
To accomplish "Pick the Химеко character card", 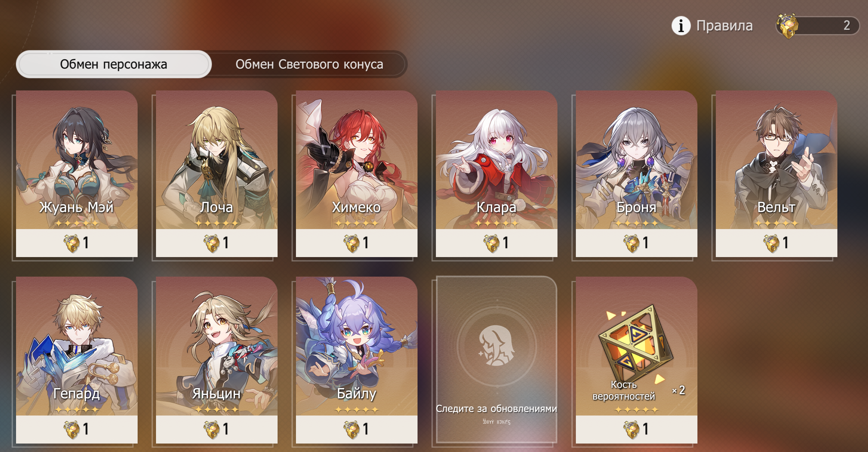I will point(357,174).
